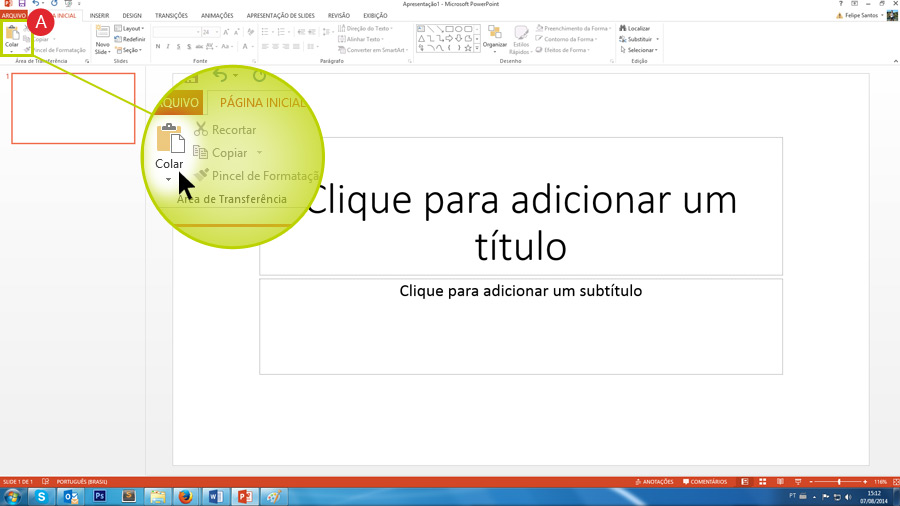Toggle the Anotações notes pane
Viewport: 900px width, 506px height.
[655, 482]
